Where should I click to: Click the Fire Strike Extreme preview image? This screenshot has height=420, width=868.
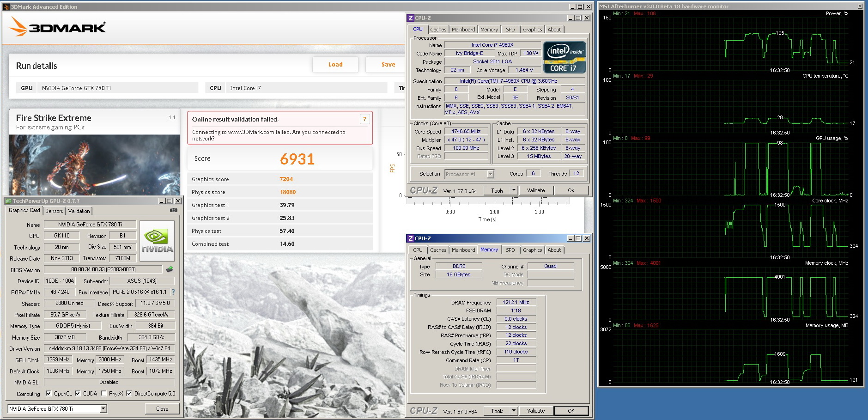pyautogui.click(x=94, y=165)
